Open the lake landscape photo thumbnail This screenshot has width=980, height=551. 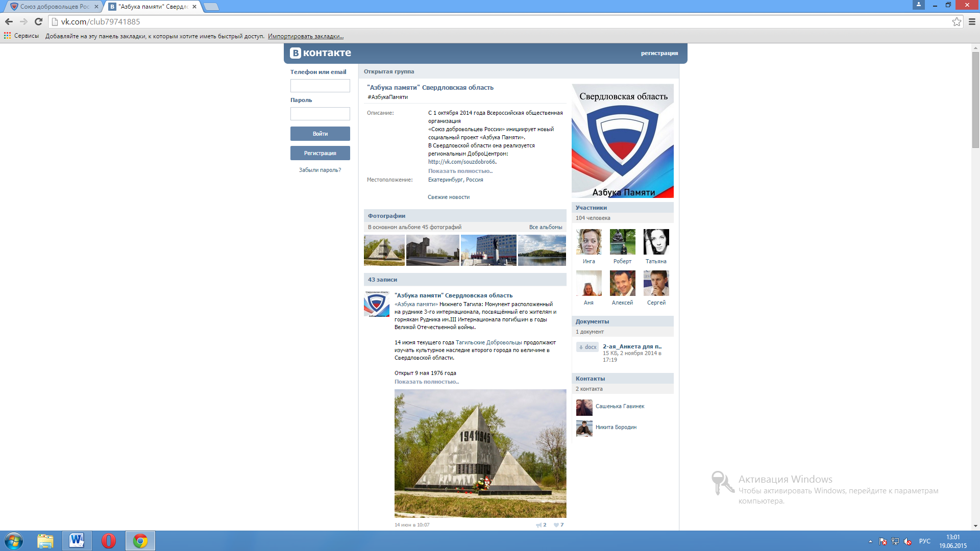pos(542,250)
